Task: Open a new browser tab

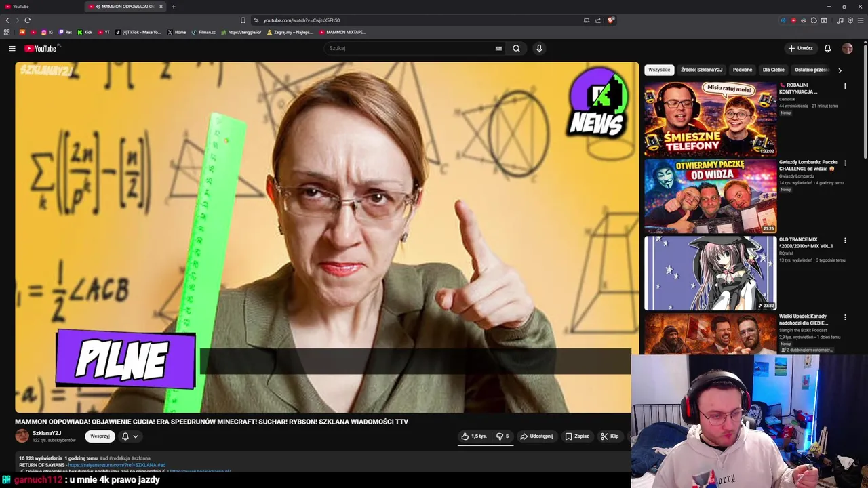Action: [x=173, y=7]
